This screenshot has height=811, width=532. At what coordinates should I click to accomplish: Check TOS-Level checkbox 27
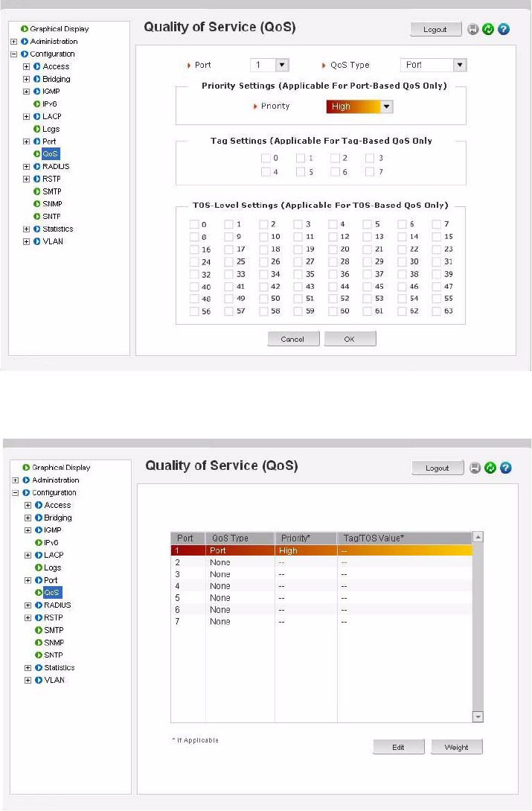[x=298, y=261]
